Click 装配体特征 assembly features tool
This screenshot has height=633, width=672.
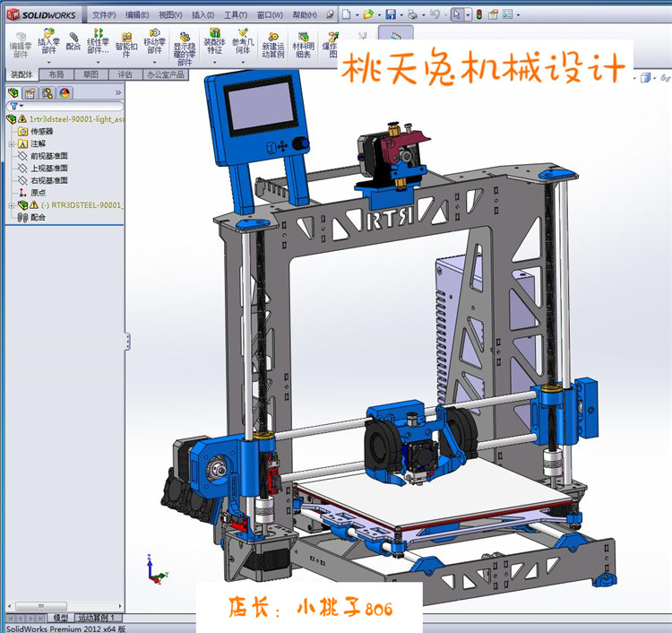point(215,41)
